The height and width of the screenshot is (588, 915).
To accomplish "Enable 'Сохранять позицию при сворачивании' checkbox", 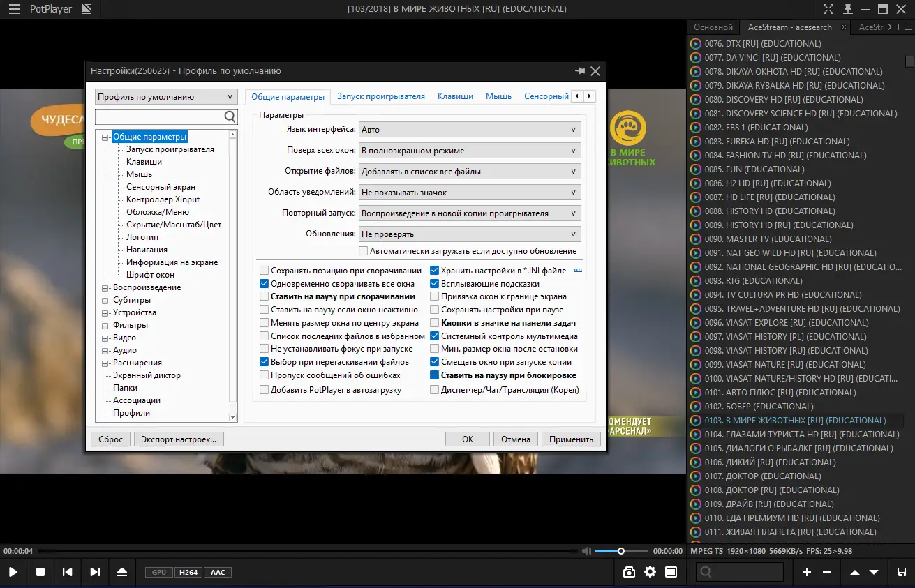I will click(x=265, y=271).
